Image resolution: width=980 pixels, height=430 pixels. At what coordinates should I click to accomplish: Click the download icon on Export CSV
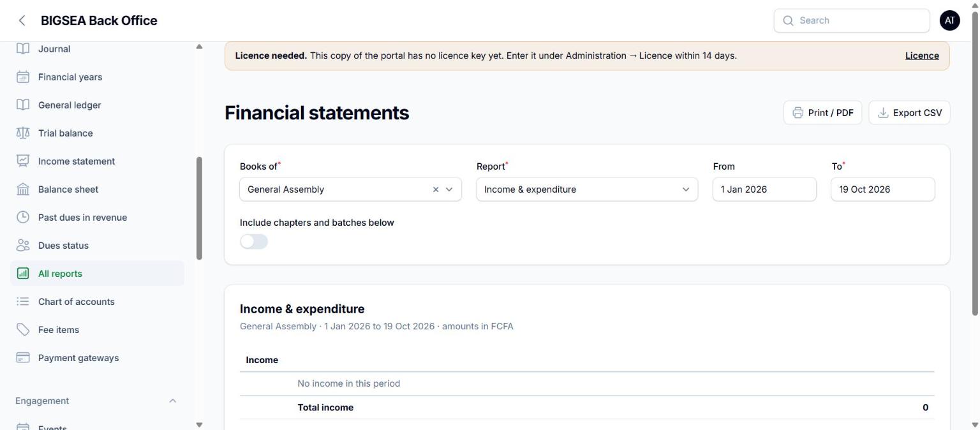883,113
